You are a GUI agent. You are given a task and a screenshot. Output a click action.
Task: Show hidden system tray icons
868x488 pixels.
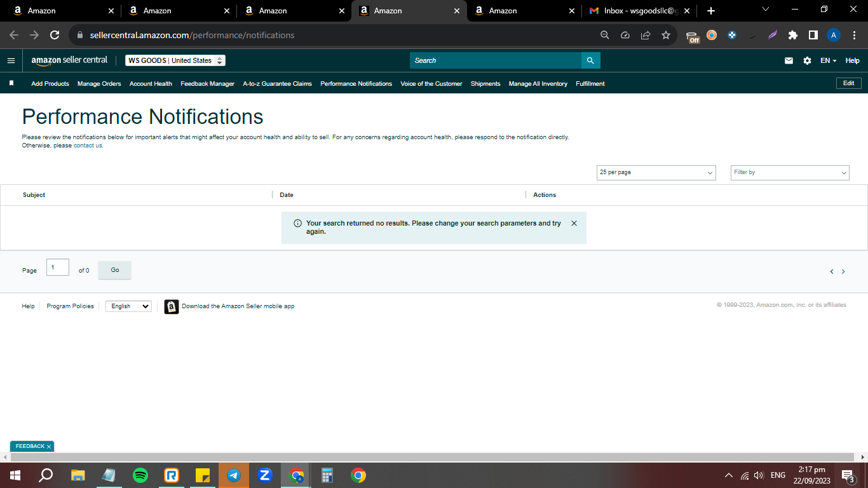point(728,475)
